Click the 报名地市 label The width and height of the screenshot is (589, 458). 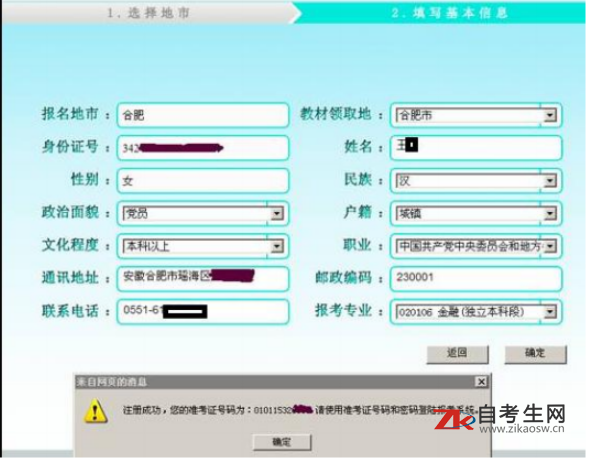pyautogui.click(x=70, y=114)
